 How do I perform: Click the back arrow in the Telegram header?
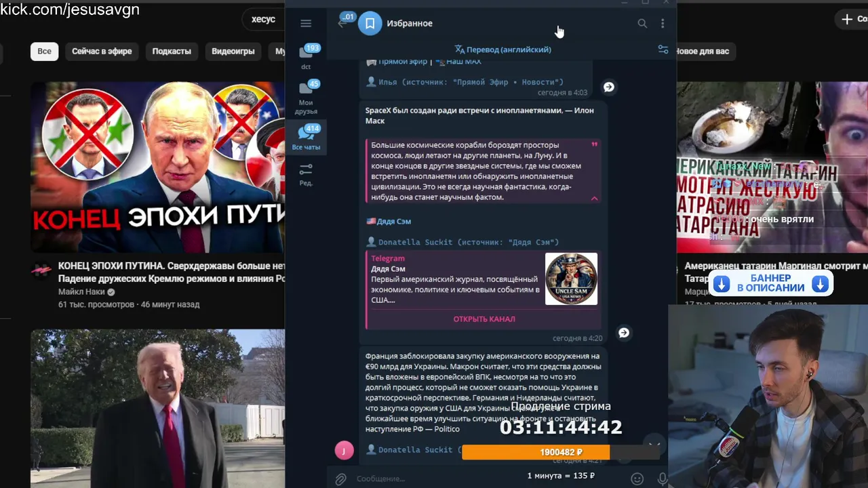point(342,23)
